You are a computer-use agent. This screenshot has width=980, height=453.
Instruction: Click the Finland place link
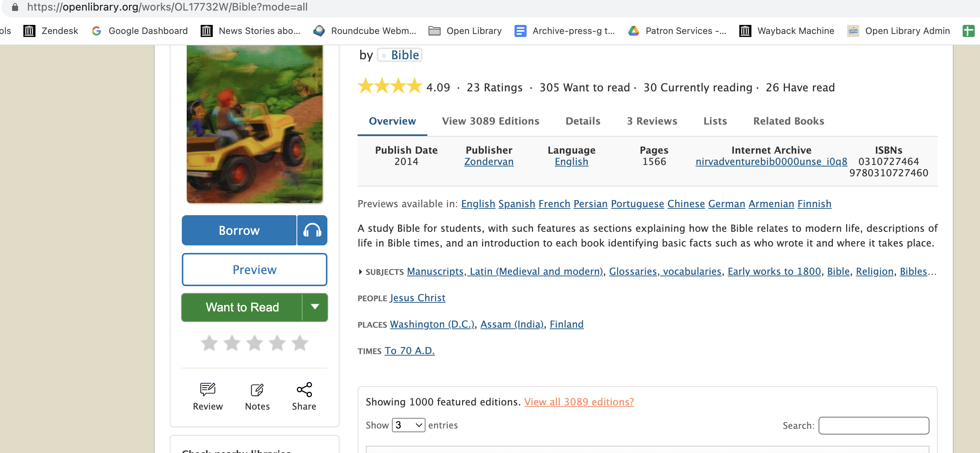(x=567, y=324)
